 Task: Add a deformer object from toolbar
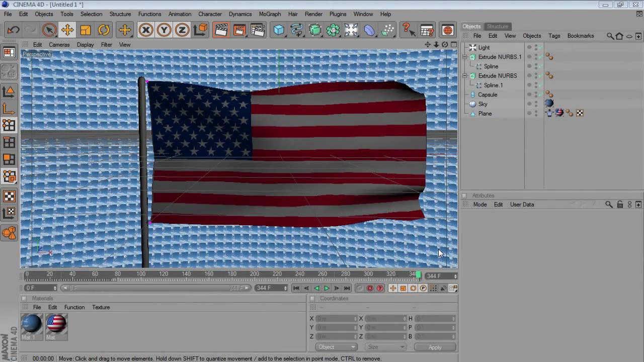point(369,30)
